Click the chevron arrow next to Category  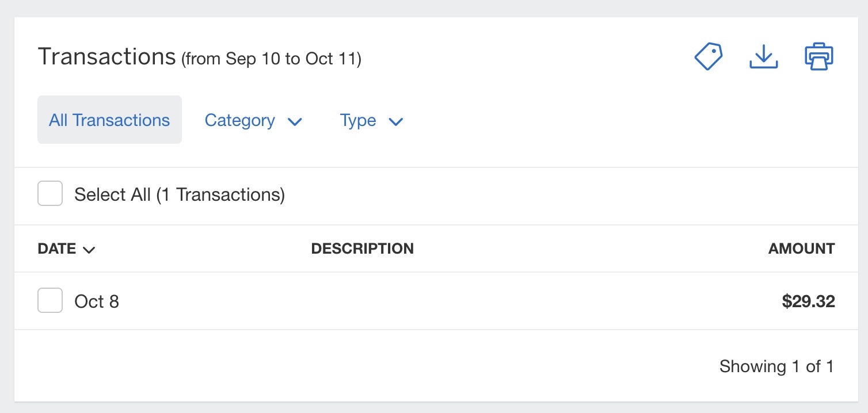[x=295, y=121]
